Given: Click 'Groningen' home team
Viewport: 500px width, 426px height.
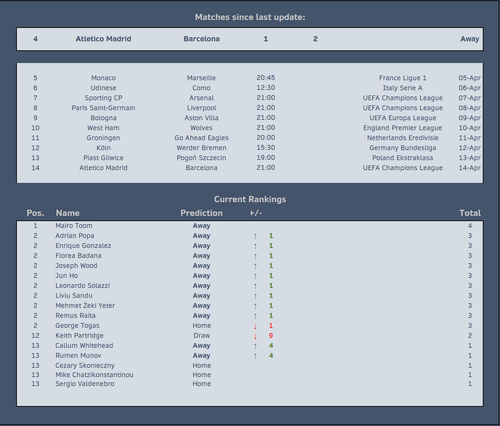Looking at the screenshot, I should pyautogui.click(x=103, y=138).
